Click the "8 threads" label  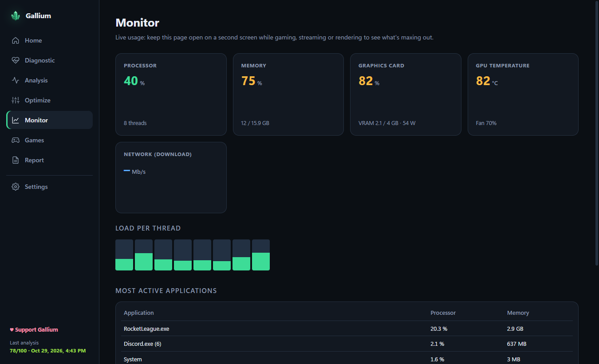[135, 123]
